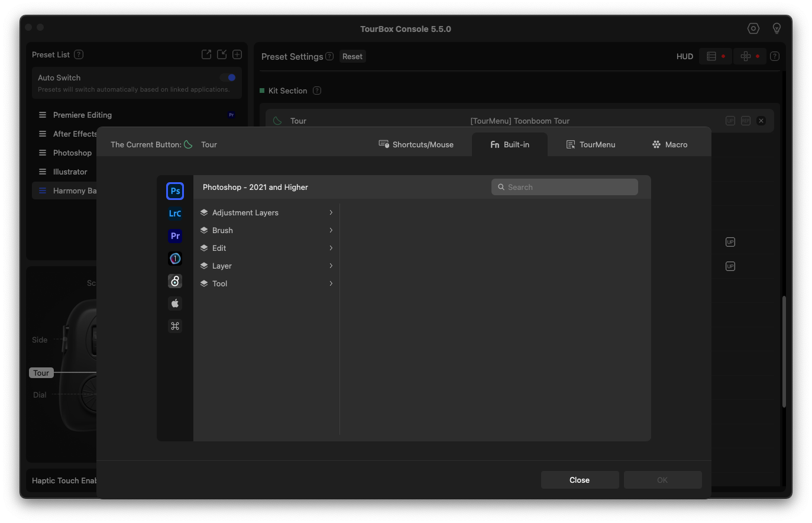Select the Tour label on device diagram
This screenshot has width=812, height=523.
[41, 373]
